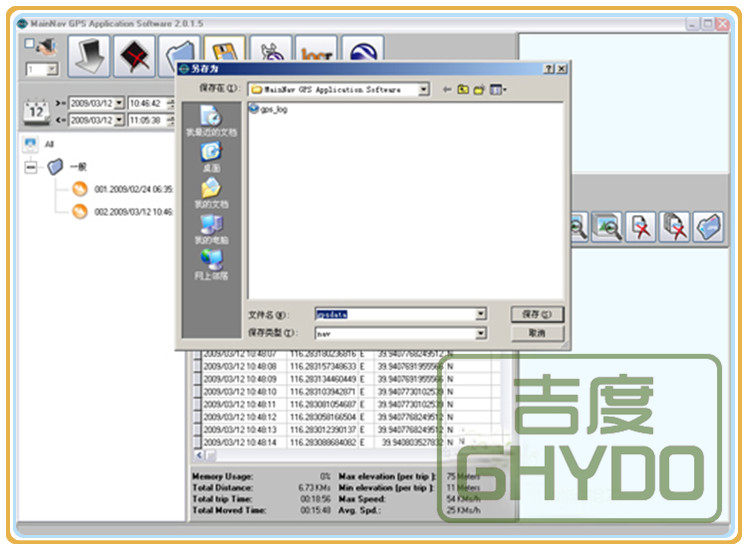Check the row 2009/03/12 10:48:08 checkbox
Viewport: 750px width, 551px height.
pyautogui.click(x=197, y=366)
